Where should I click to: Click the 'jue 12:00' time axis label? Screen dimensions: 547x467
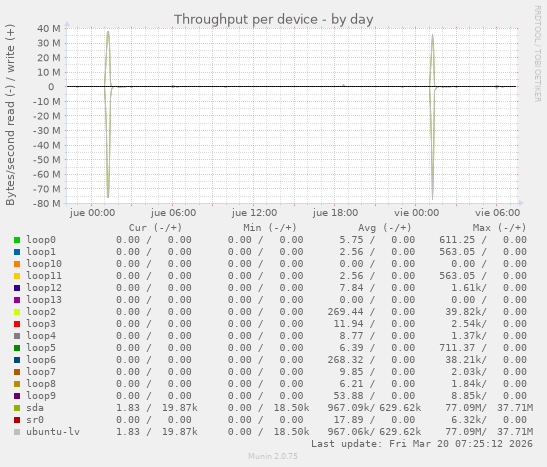pyautogui.click(x=254, y=213)
